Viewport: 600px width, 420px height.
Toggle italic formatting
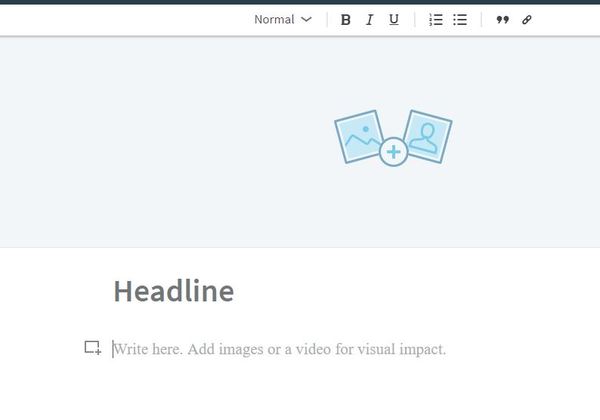[369, 20]
